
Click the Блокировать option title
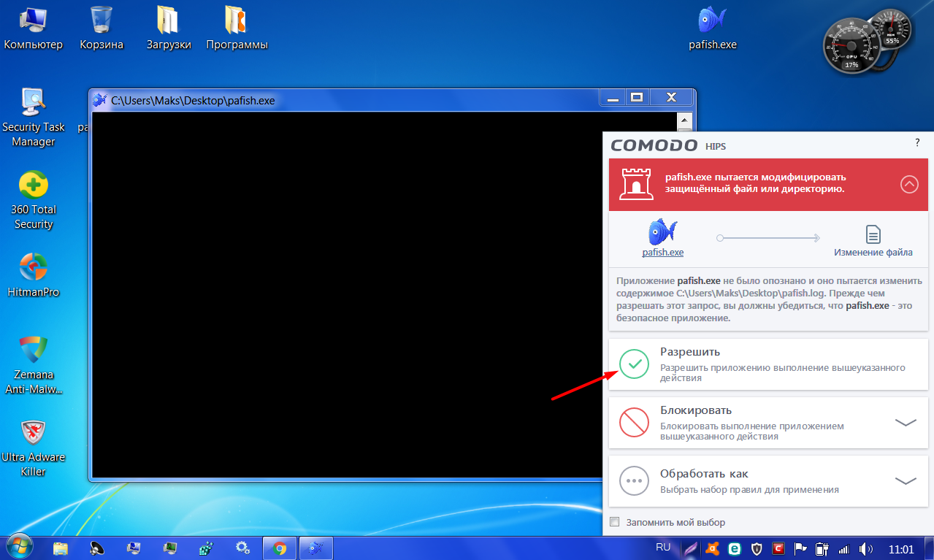(x=696, y=410)
